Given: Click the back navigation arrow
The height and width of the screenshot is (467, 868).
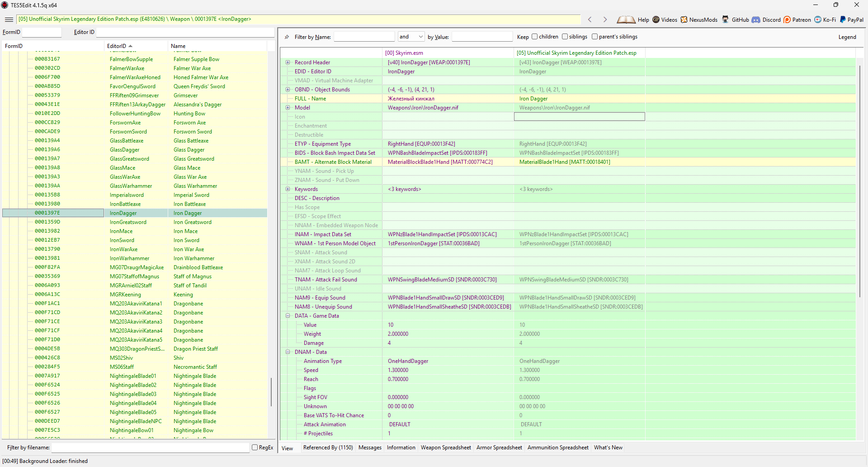Looking at the screenshot, I should click(x=590, y=19).
